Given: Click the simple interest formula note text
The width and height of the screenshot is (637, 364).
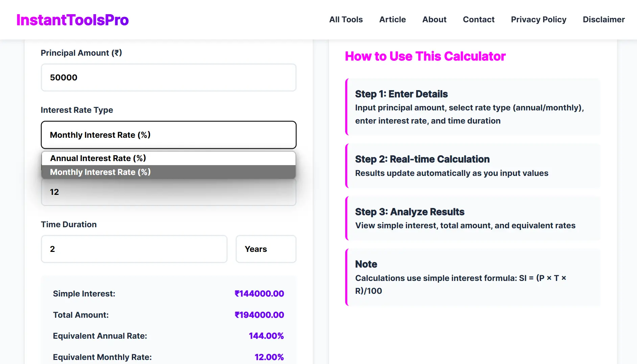Looking at the screenshot, I should click(x=461, y=285).
